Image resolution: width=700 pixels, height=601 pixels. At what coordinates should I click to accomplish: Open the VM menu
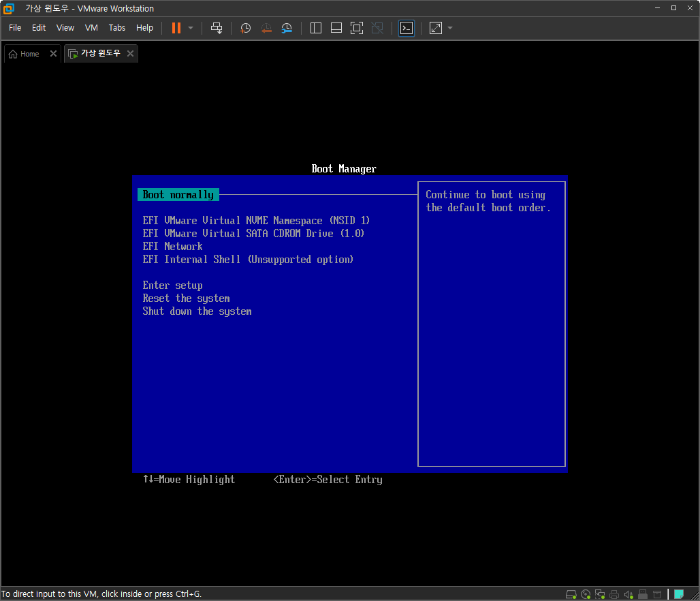91,28
